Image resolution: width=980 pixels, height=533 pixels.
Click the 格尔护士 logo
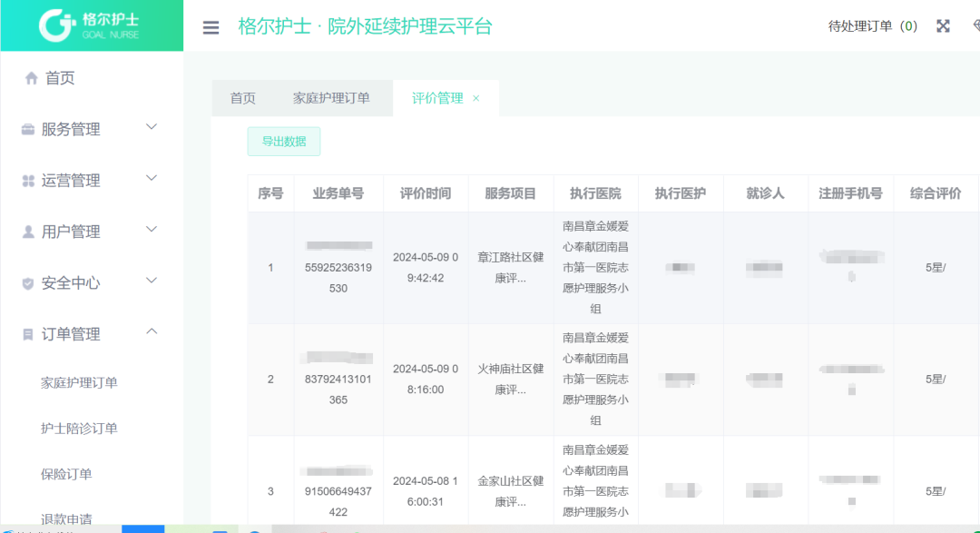[91, 25]
